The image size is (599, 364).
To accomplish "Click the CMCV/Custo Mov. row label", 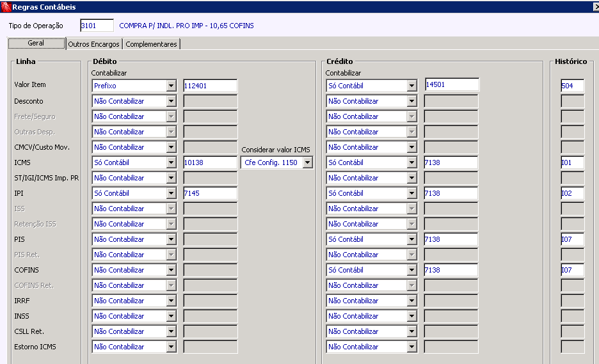I will [42, 147].
